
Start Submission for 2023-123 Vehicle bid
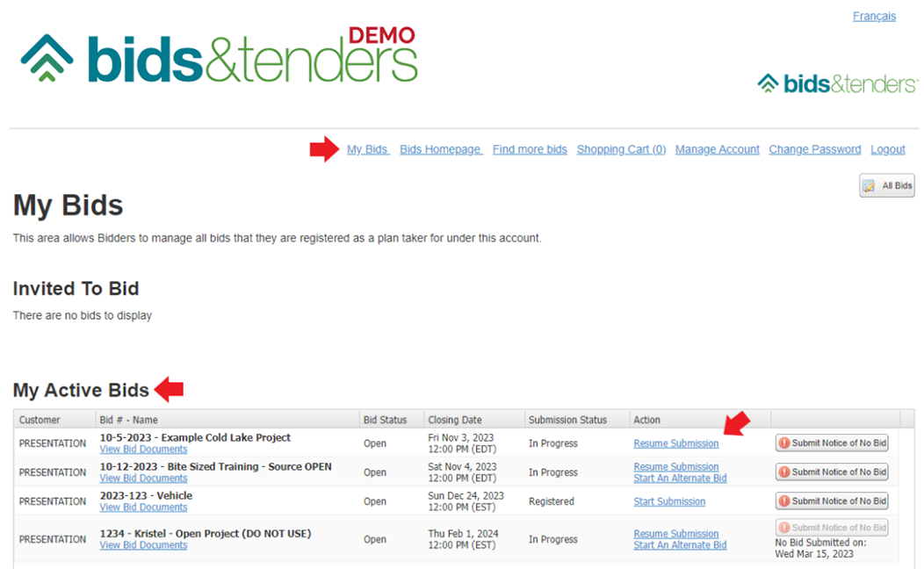(x=669, y=501)
